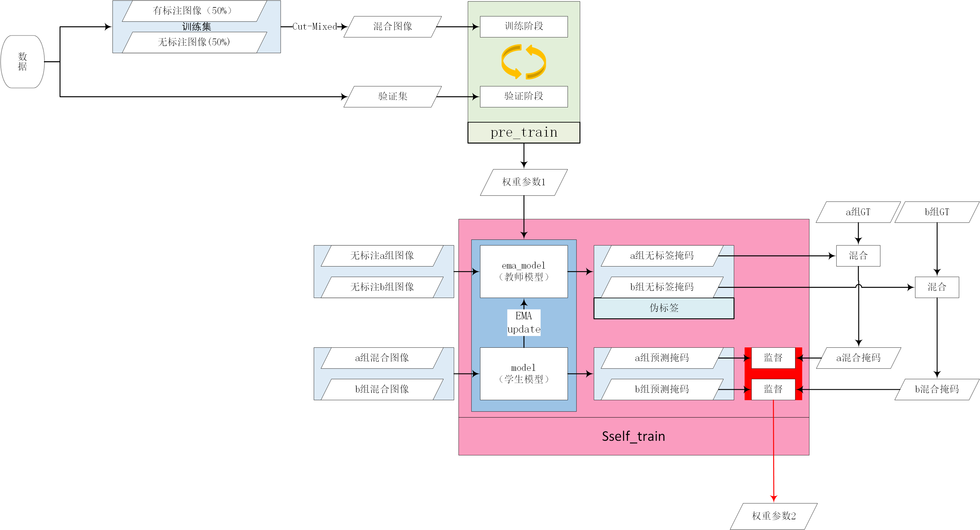Click the b组预测掩码 shape
This screenshot has width=980, height=530.
(x=662, y=389)
